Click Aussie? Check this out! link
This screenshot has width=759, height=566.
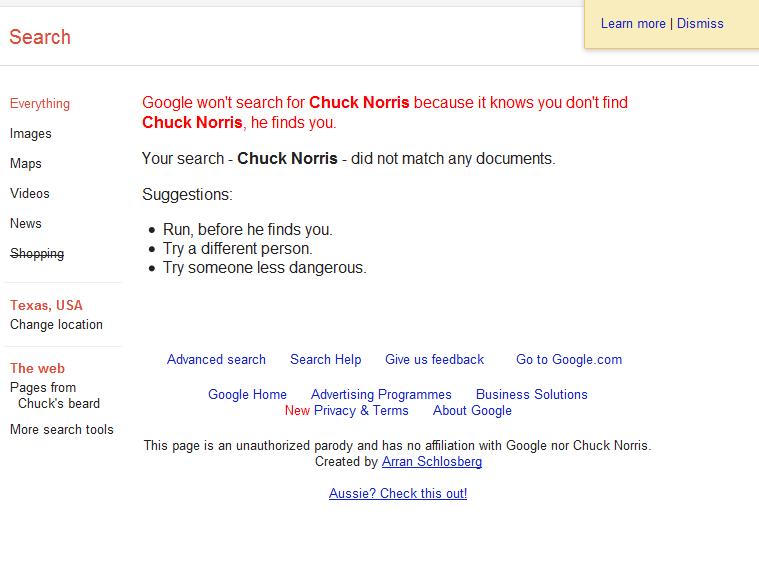click(x=398, y=493)
